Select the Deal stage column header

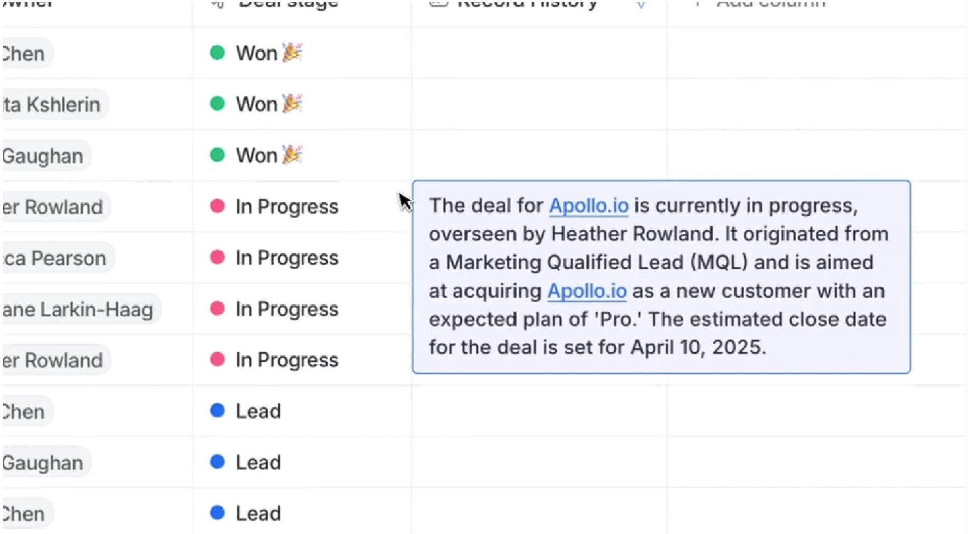pos(288,4)
